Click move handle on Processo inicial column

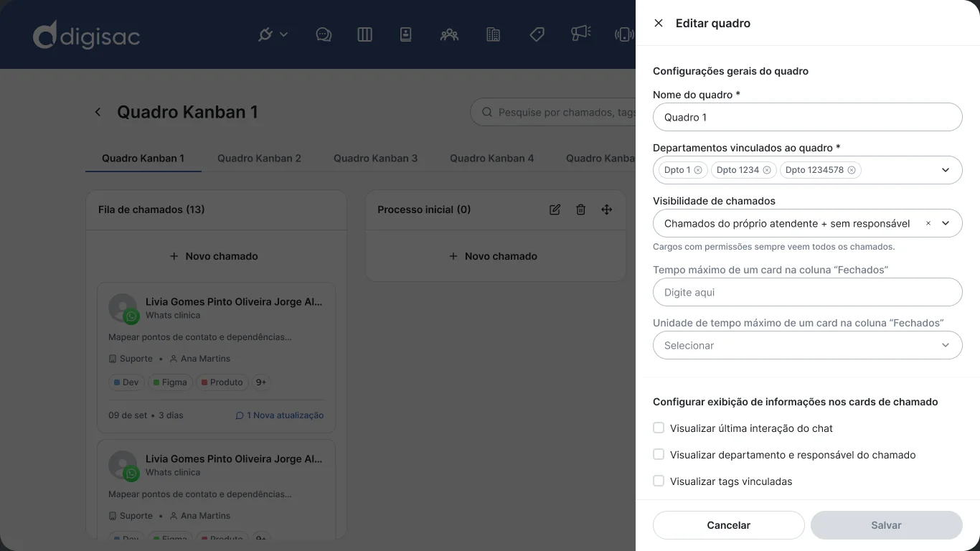pyautogui.click(x=607, y=209)
